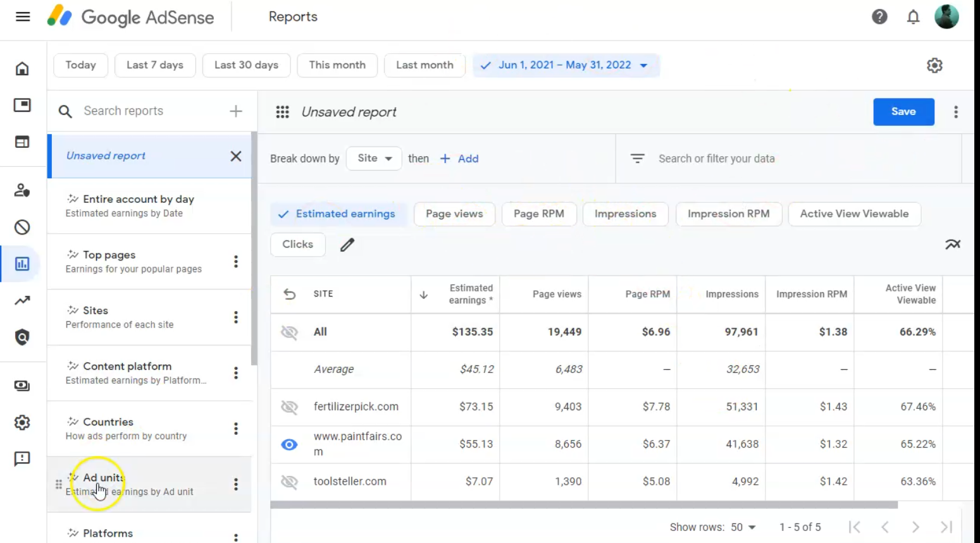Open the Sites sidebar icon

coord(22,142)
